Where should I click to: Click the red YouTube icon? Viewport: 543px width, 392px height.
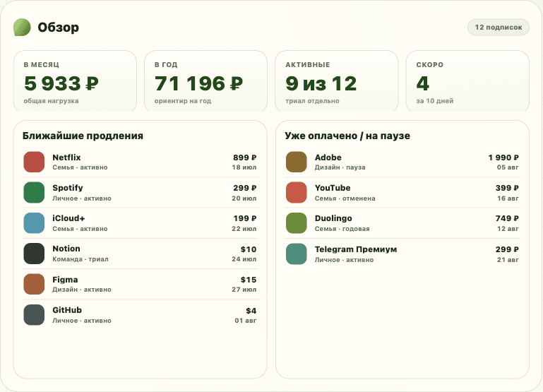297,192
